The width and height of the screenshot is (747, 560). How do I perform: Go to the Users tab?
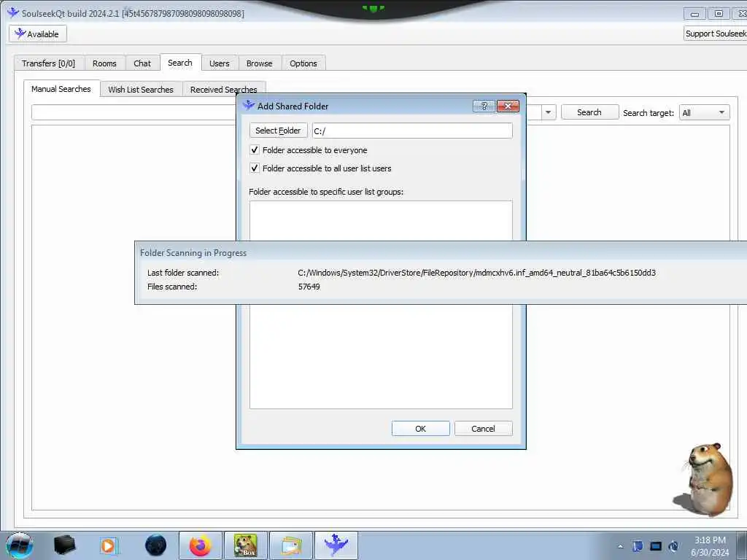click(219, 63)
